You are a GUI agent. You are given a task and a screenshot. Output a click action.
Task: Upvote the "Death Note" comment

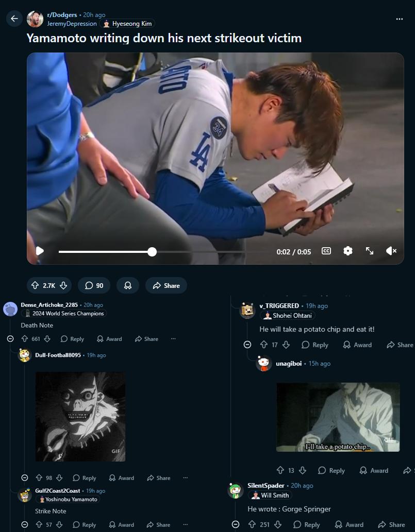[24, 339]
